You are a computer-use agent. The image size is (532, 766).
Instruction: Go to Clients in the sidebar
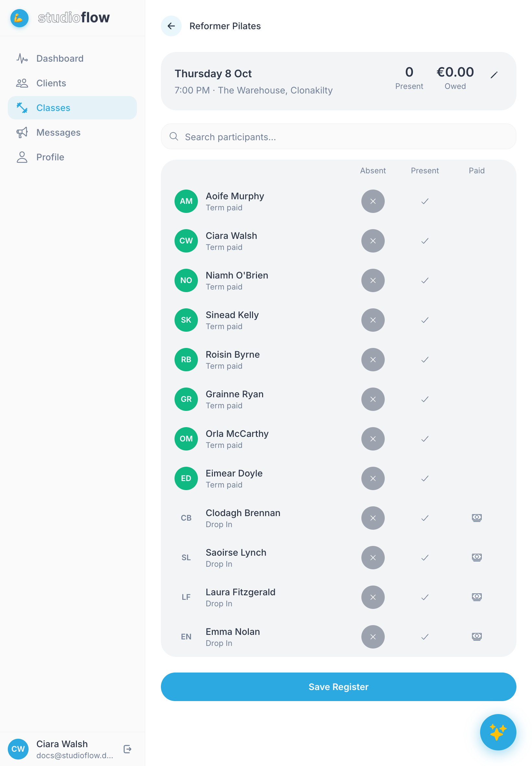click(x=72, y=83)
